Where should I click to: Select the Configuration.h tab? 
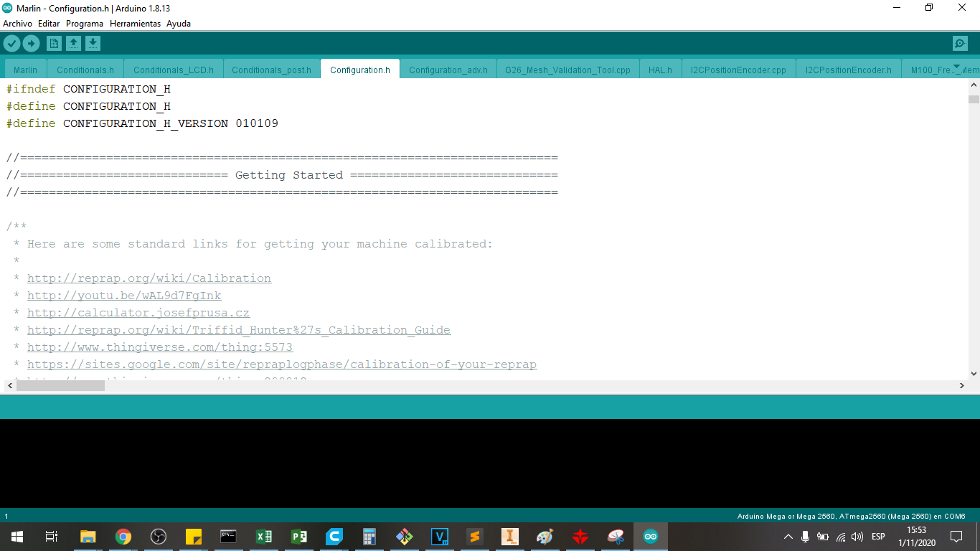click(360, 70)
